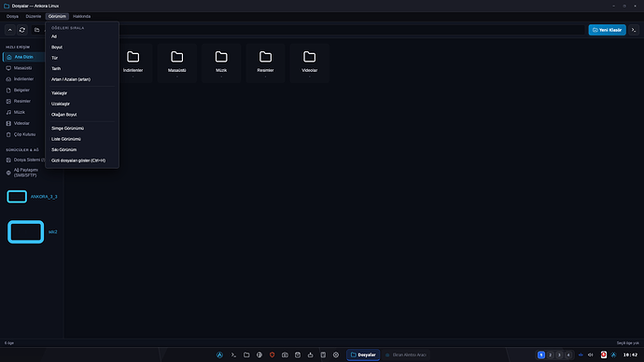644x362 pixels.
Task: Go up one directory with the arrow button
Action: tap(10, 30)
